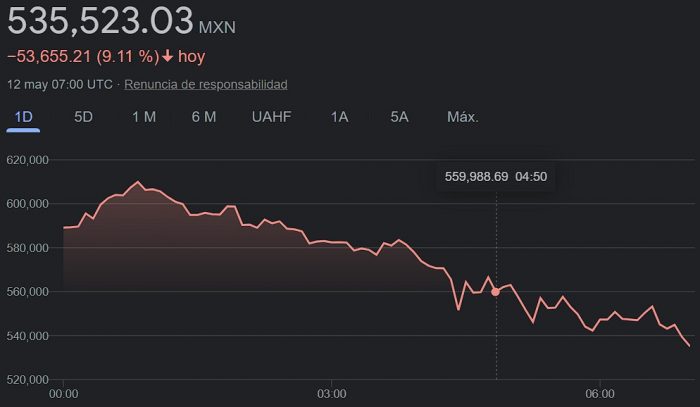This screenshot has width=700, height=407.
Task: Click the 535,523.03 price value
Action: 100,20
